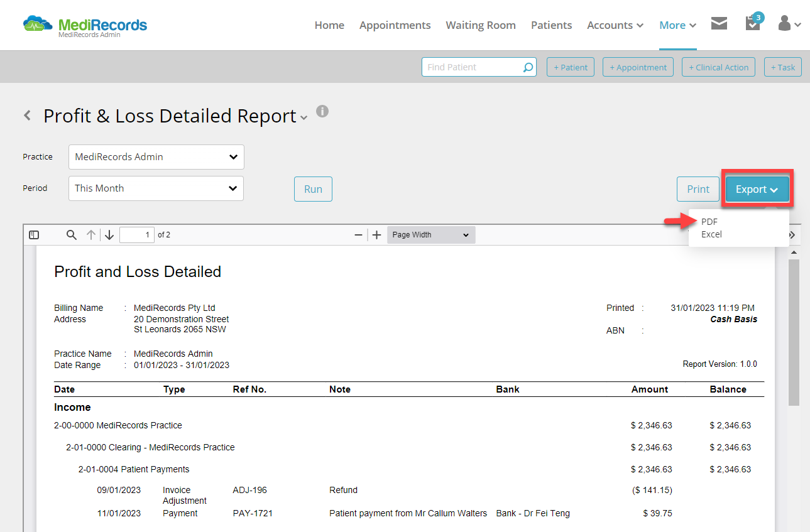Click the Profit and Loss Detailed heading
This screenshot has height=532, width=810.
pos(138,271)
